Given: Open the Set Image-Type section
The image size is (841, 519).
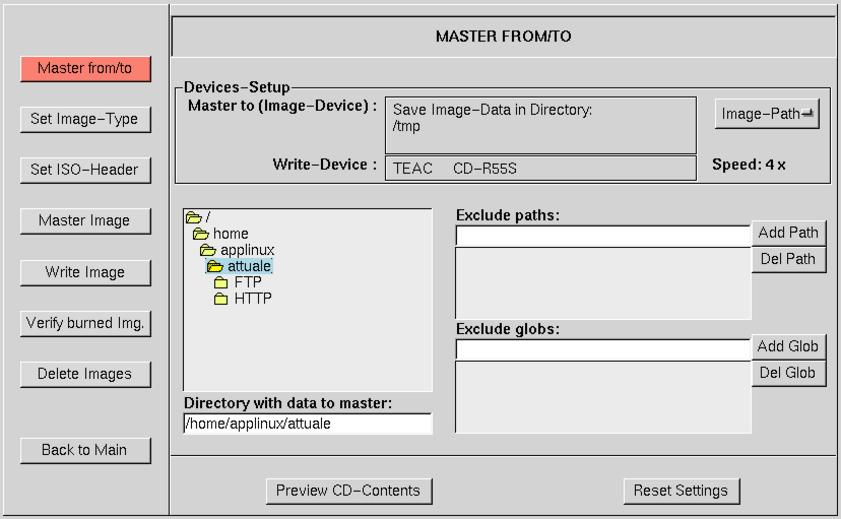Looking at the screenshot, I should [x=84, y=119].
